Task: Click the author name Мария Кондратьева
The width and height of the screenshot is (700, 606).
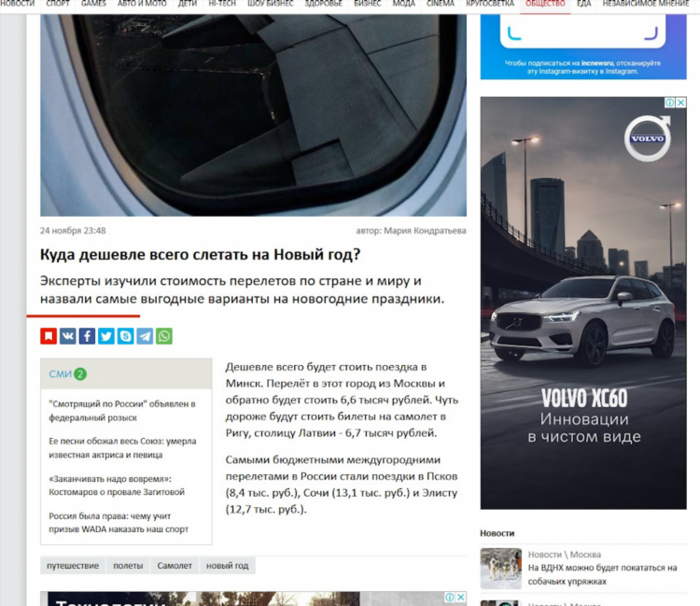Action: [x=425, y=231]
